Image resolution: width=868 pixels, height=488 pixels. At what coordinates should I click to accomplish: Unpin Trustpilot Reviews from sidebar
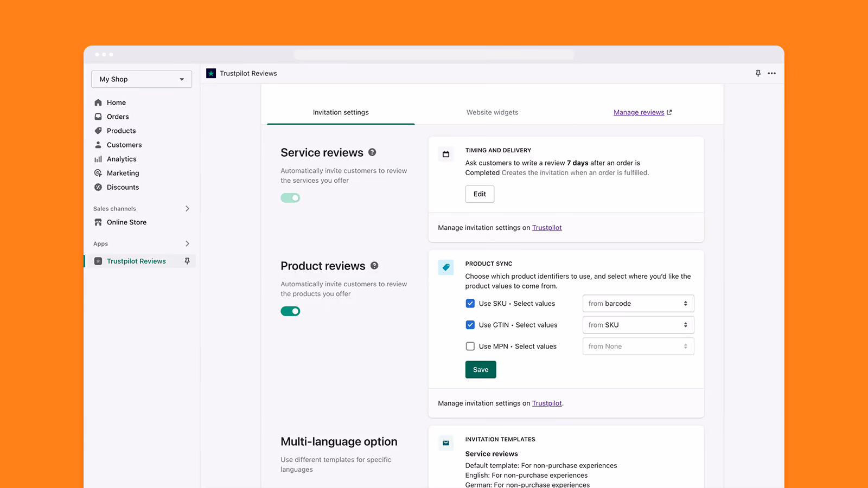(x=187, y=261)
